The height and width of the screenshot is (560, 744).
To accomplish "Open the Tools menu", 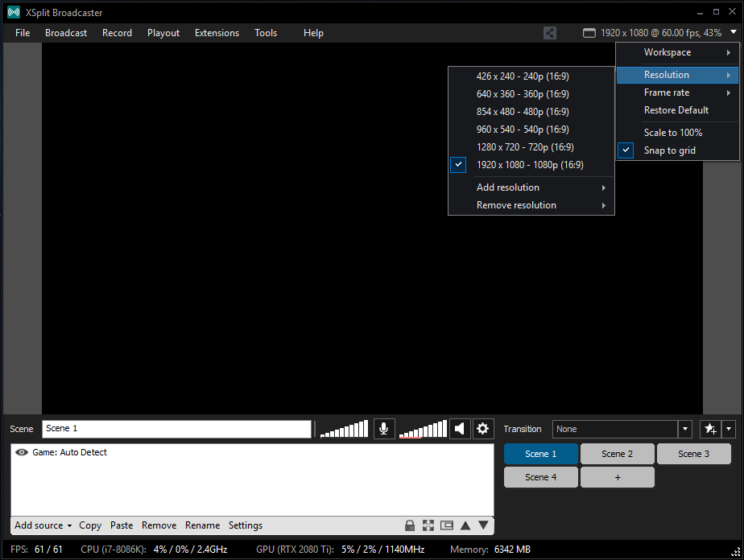I will (x=266, y=33).
